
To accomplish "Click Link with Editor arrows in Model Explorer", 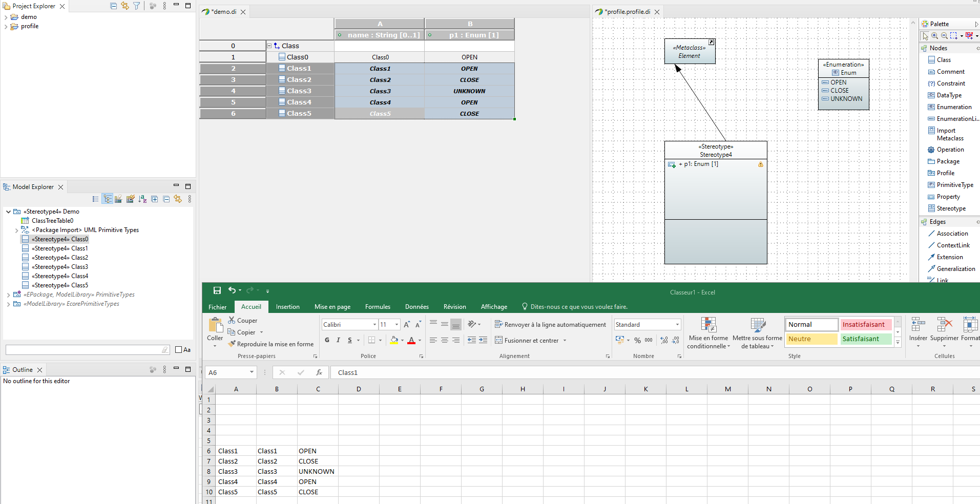I will (x=178, y=199).
